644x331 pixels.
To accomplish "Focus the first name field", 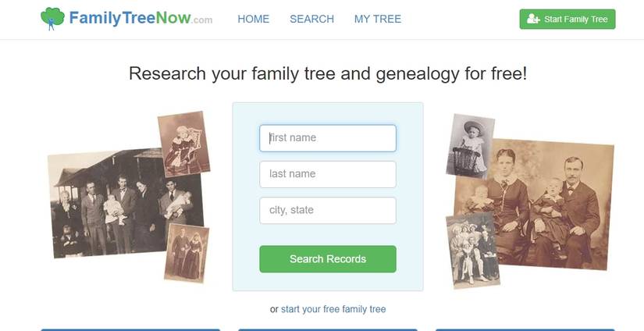I will coord(327,138).
